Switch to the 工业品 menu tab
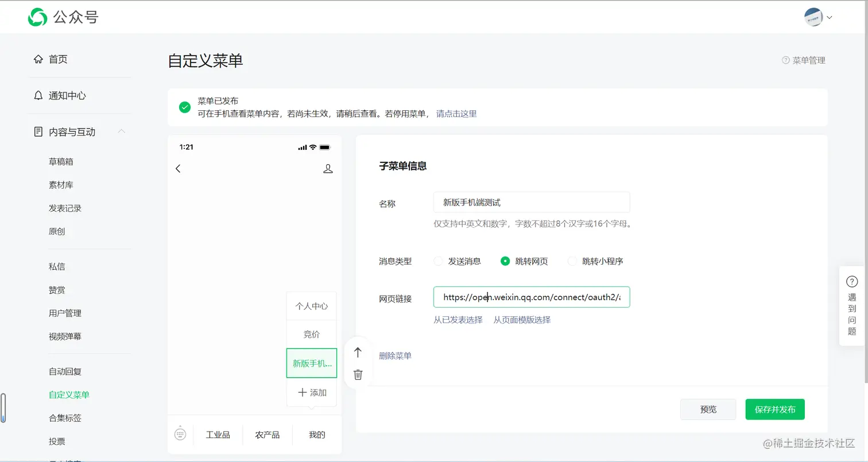This screenshot has width=868, height=462. (218, 434)
